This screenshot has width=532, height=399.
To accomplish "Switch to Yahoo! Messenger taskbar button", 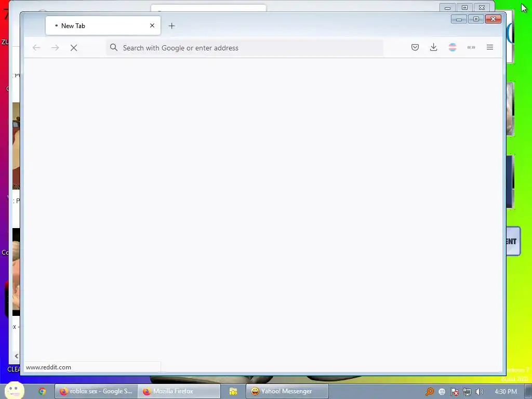I will [x=287, y=391].
